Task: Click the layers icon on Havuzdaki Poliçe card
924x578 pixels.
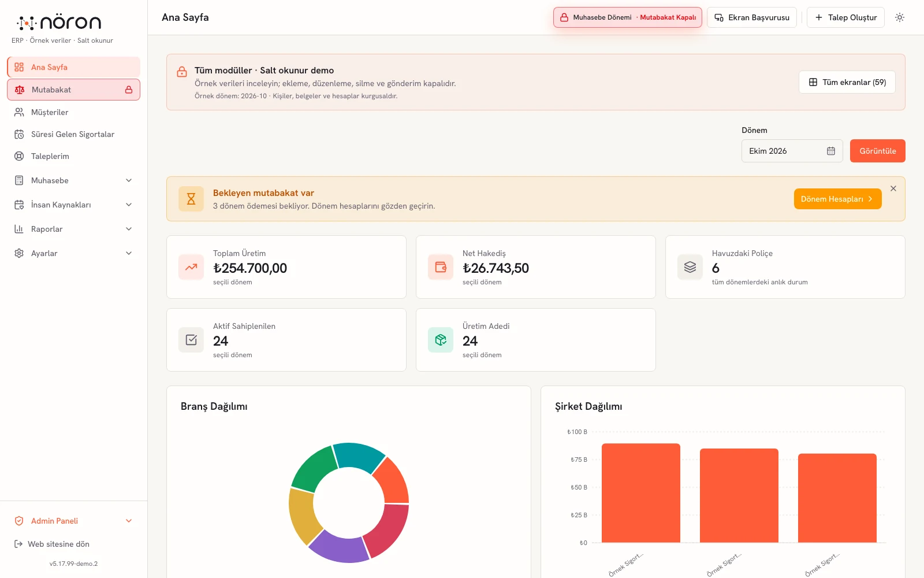Action: [x=690, y=267]
